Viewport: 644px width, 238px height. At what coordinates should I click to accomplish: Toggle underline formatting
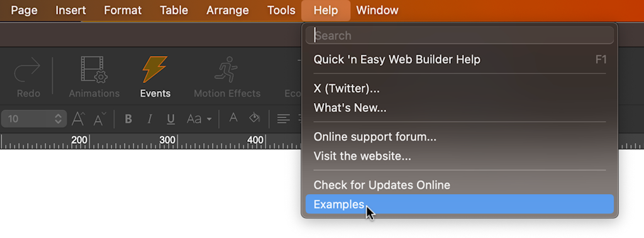pyautogui.click(x=171, y=119)
